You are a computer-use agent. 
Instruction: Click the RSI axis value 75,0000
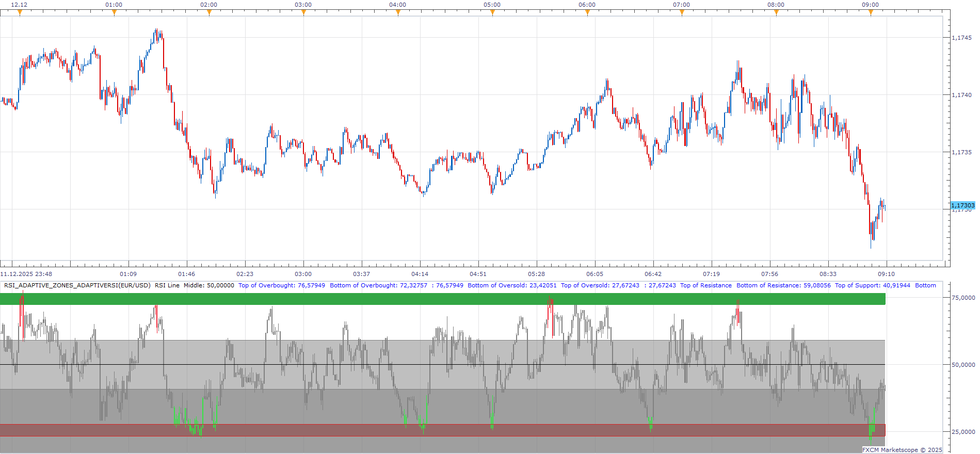point(963,298)
